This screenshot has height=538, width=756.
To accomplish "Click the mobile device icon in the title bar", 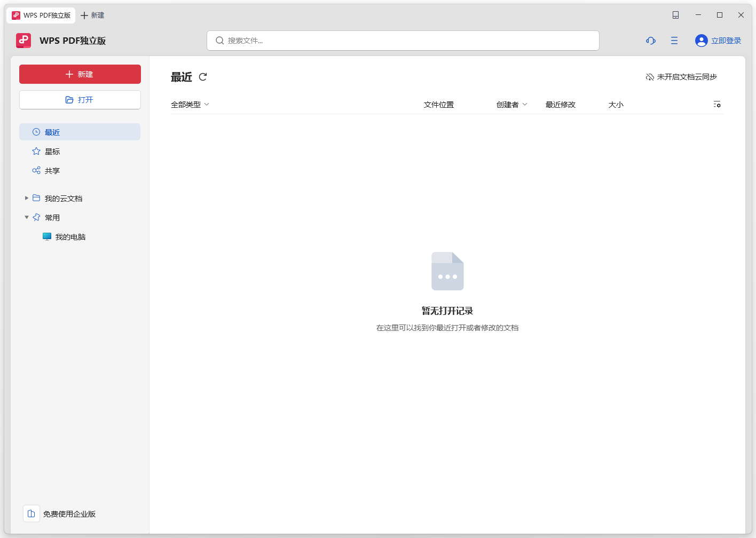I will pos(675,15).
